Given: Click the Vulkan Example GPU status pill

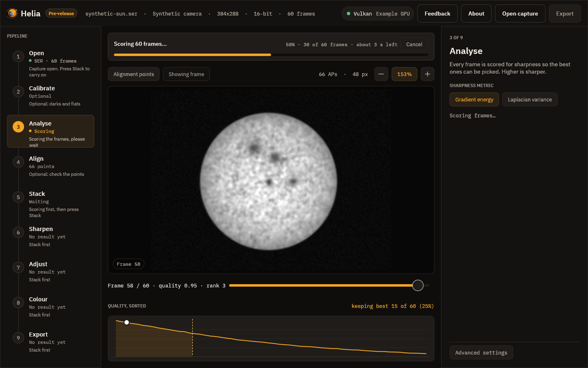Looking at the screenshot, I should tap(378, 13).
